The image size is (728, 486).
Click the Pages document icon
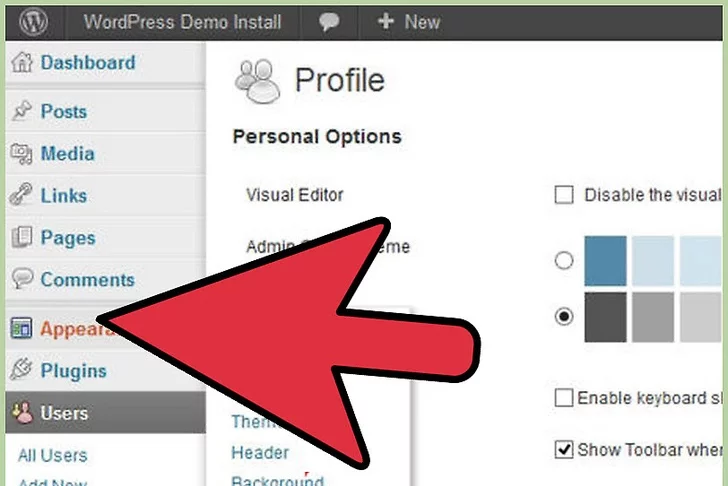coord(21,238)
